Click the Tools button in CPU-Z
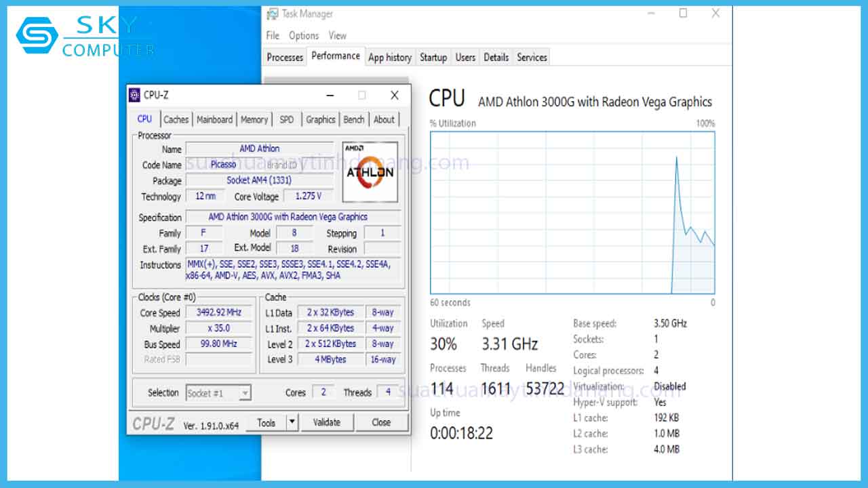This screenshot has height=488, width=868. [x=267, y=422]
